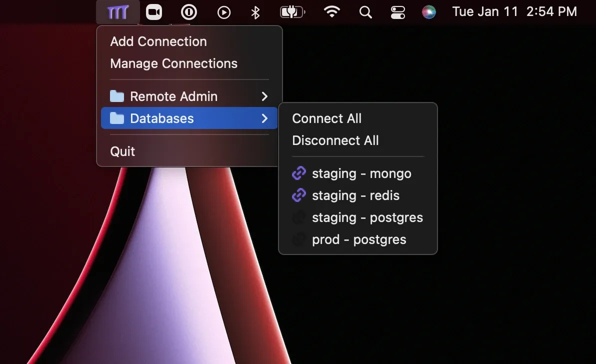Click the date and time clock

point(514,12)
